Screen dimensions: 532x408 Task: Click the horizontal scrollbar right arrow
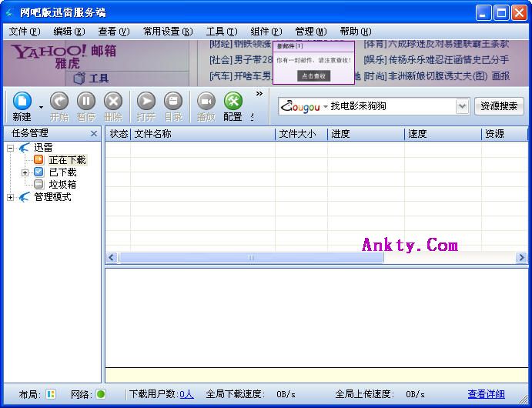pyautogui.click(x=521, y=257)
